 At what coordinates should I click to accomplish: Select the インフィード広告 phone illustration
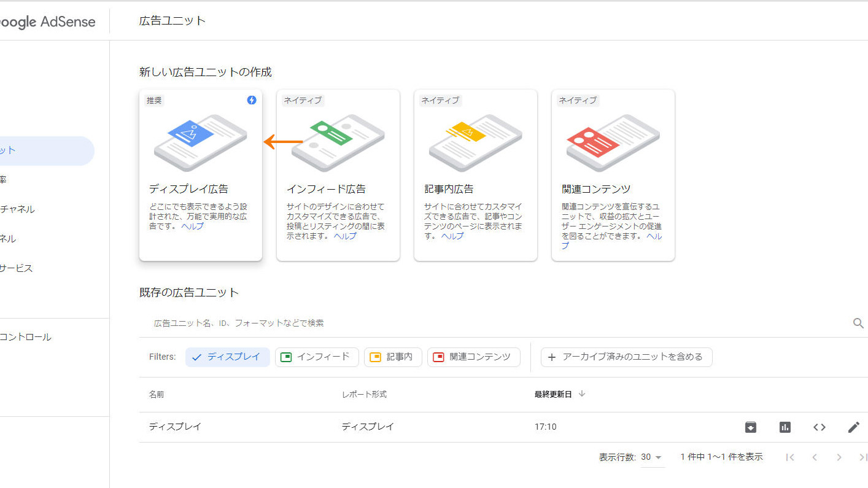[x=338, y=142]
